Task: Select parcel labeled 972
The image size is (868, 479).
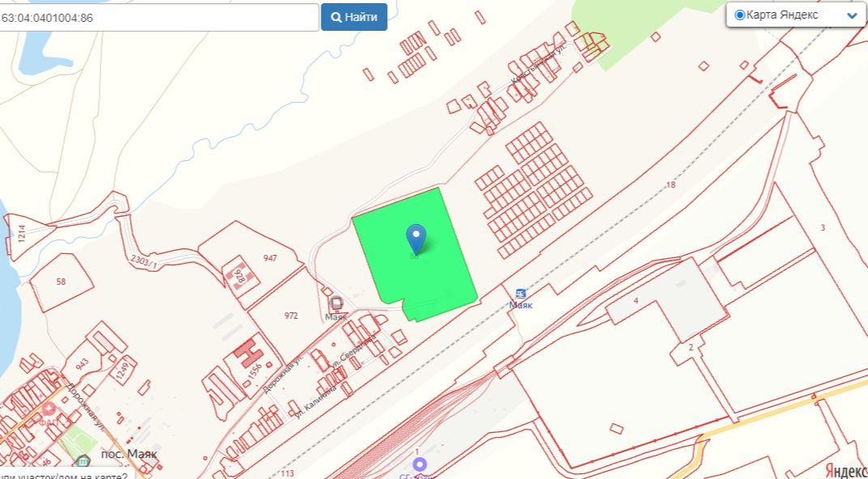Action: tap(291, 316)
